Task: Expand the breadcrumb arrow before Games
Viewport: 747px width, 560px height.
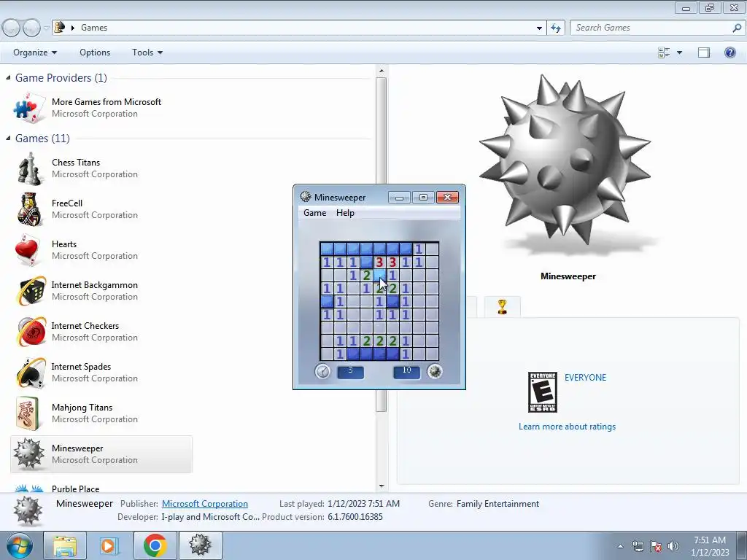Action: pos(73,28)
